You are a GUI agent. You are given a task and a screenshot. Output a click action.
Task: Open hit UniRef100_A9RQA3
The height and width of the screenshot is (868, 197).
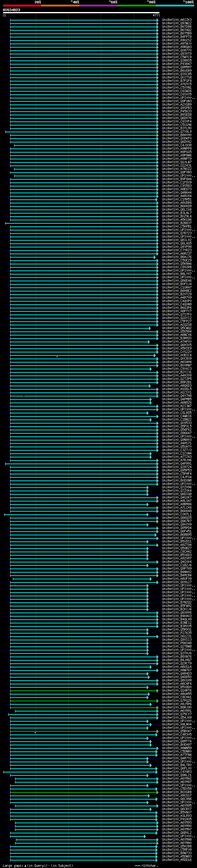176,47
